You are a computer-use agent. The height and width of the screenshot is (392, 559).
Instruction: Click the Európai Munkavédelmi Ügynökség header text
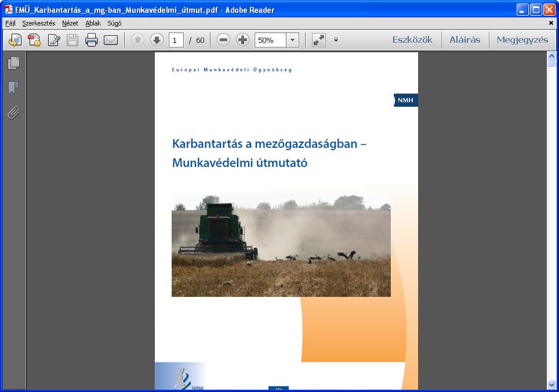(x=232, y=70)
